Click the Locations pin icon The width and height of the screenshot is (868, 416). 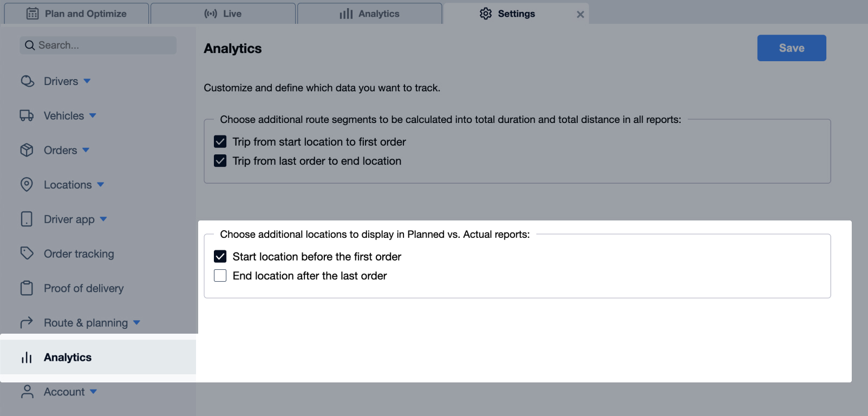tap(27, 185)
